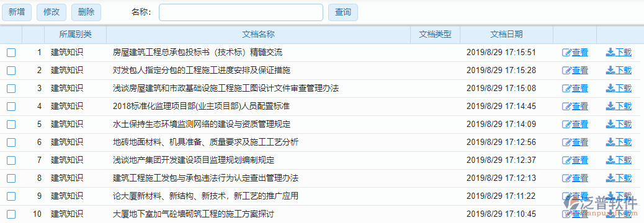Image resolution: width=644 pixels, height=223 pixels.
Task: Check row 10 大厦地下室加气砼 checkbox
Action: pos(11,214)
